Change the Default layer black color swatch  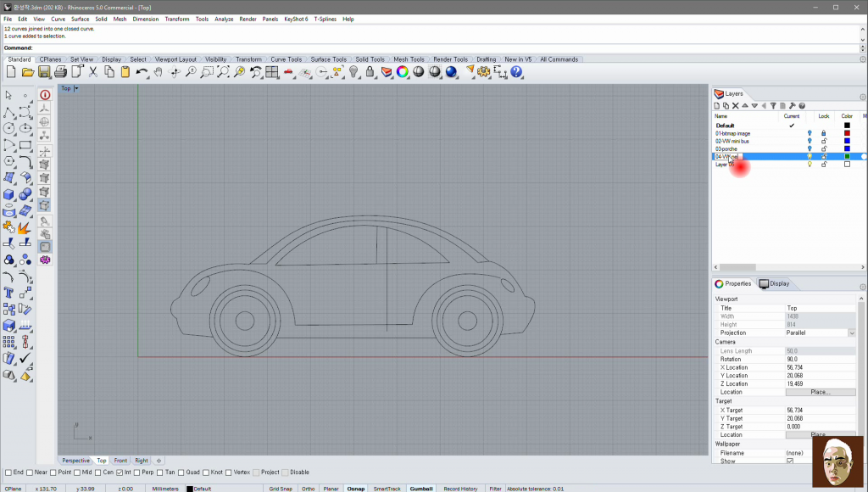click(x=847, y=126)
